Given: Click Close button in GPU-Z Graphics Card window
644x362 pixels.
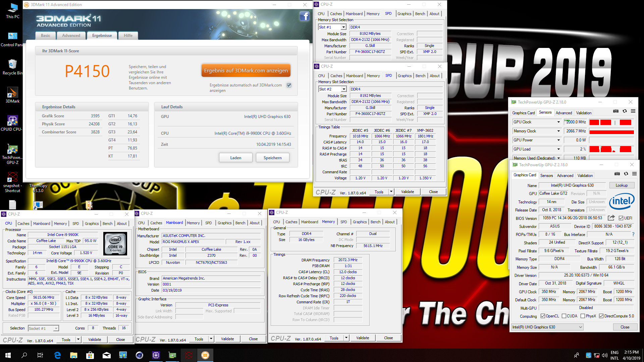Looking at the screenshot, I should pos(625,327).
